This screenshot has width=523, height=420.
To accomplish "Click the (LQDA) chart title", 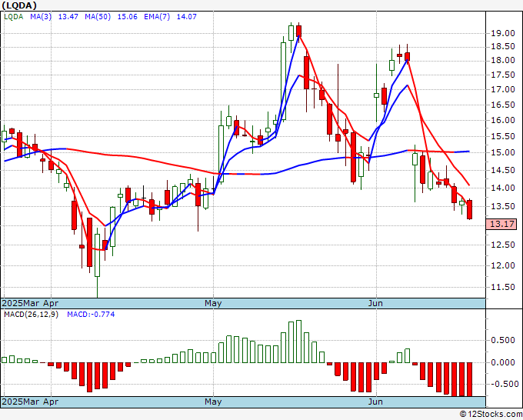I will click(19, 5).
